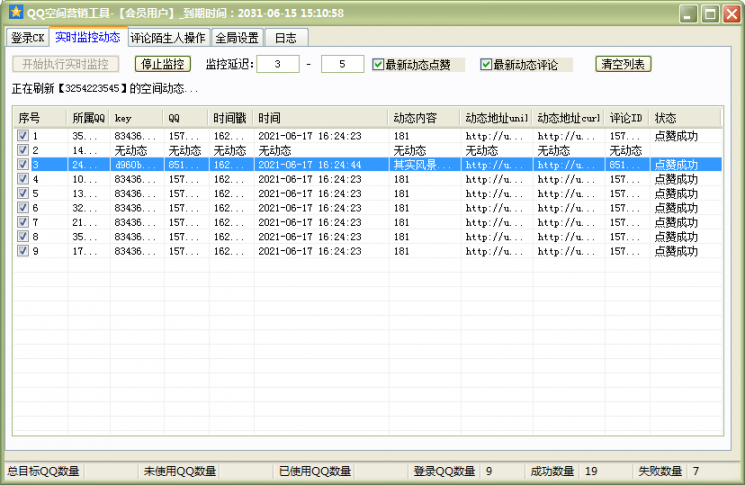Disable the 最新动态评论 checkbox

(x=486, y=65)
